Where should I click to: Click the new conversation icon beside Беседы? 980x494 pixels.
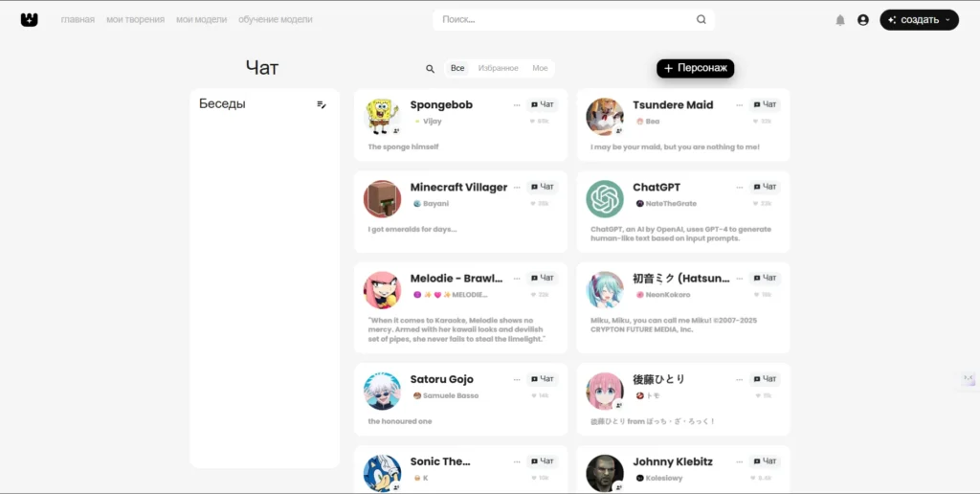322,104
